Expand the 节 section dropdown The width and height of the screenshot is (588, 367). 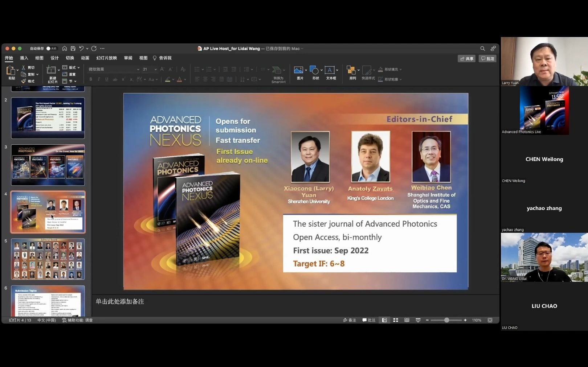point(69,81)
